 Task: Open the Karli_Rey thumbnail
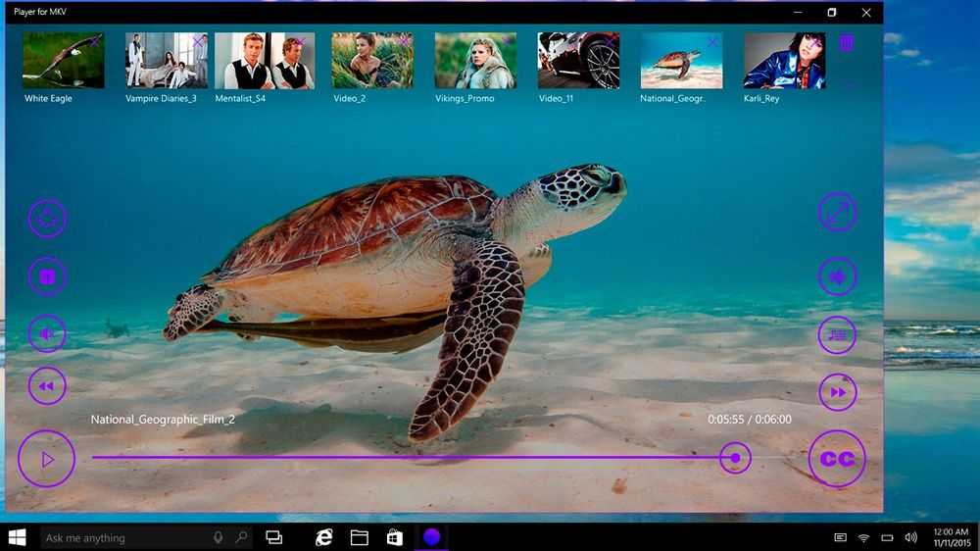click(784, 61)
